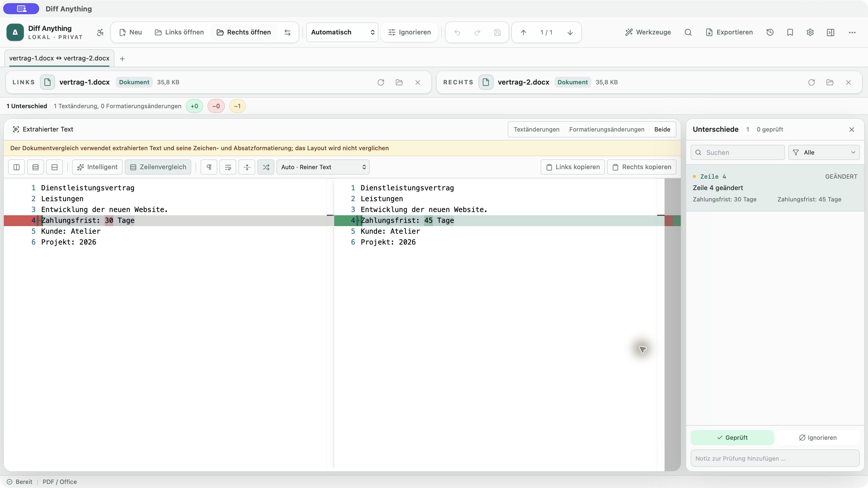Select the Zeile 4 difference entry
This screenshot has height=488, width=868.
pyautogui.click(x=775, y=188)
